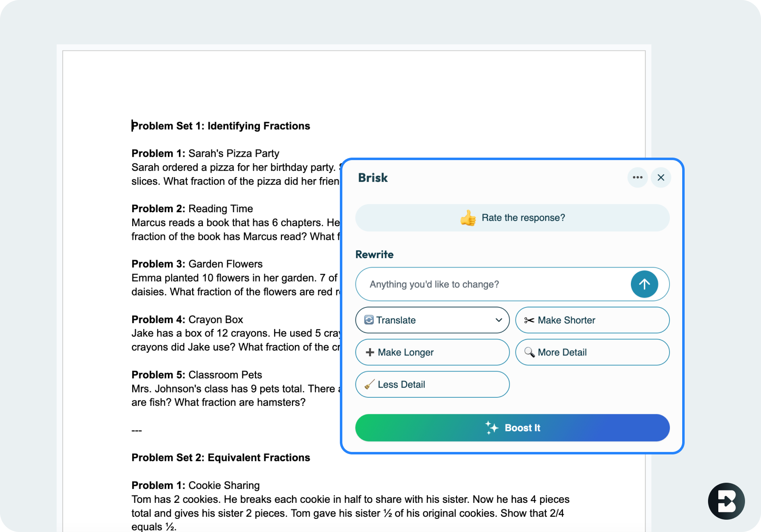The width and height of the screenshot is (761, 532).
Task: Click the Boost It button
Action: pos(512,428)
